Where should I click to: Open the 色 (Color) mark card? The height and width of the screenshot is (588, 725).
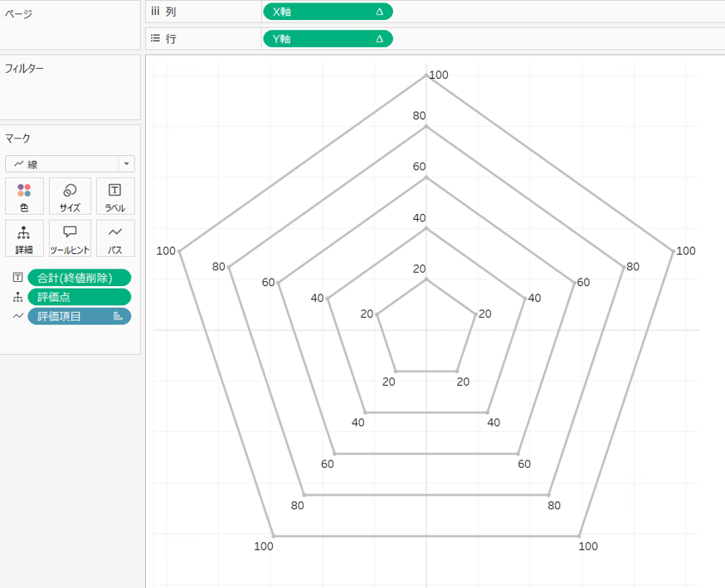click(x=24, y=196)
